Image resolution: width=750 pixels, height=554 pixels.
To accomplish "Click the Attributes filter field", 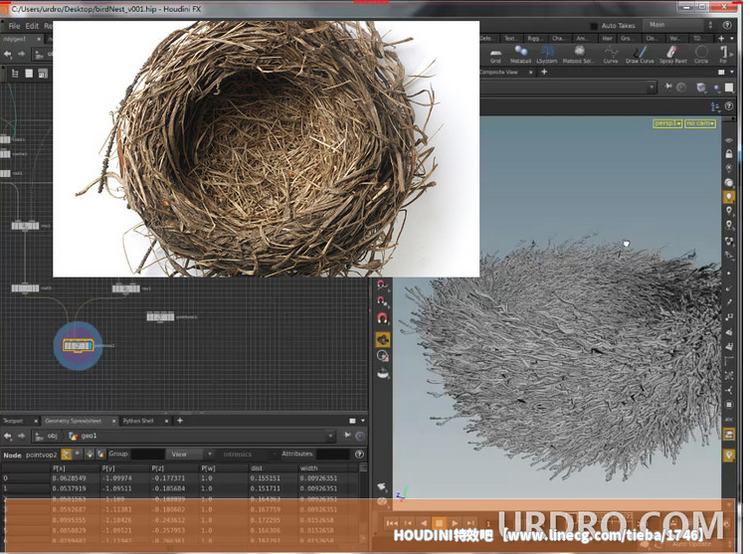I will [x=333, y=454].
